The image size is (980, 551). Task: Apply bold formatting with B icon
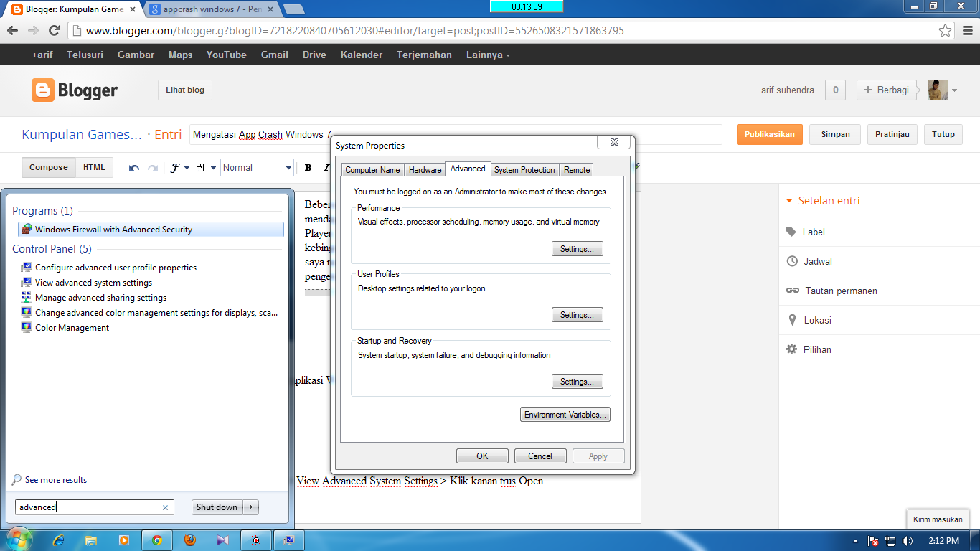point(308,168)
